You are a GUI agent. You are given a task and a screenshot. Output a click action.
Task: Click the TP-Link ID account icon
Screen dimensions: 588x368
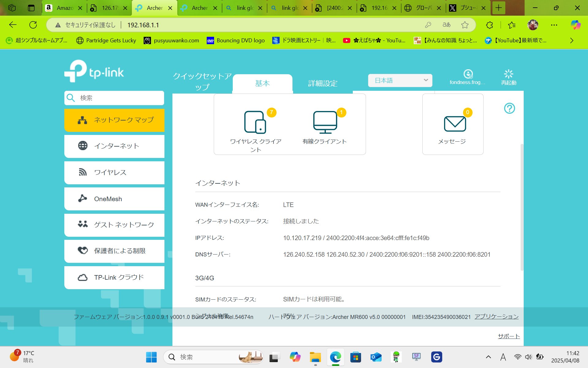pos(468,75)
